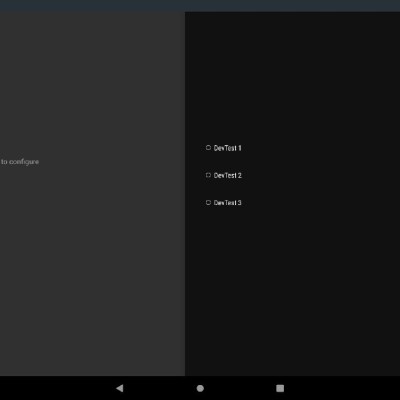Click the 'to configure' hint text
This screenshot has height=400, width=400.
coord(20,162)
